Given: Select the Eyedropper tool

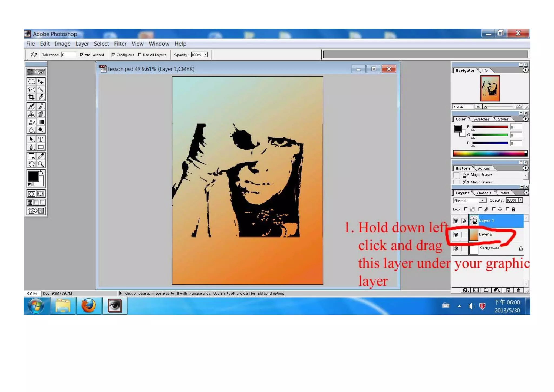Looking at the screenshot, I should [41, 156].
